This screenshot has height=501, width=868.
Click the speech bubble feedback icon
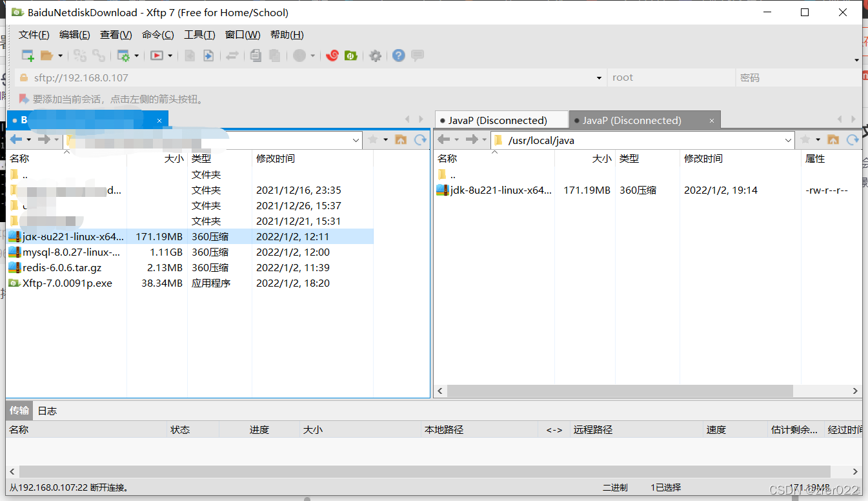point(418,56)
